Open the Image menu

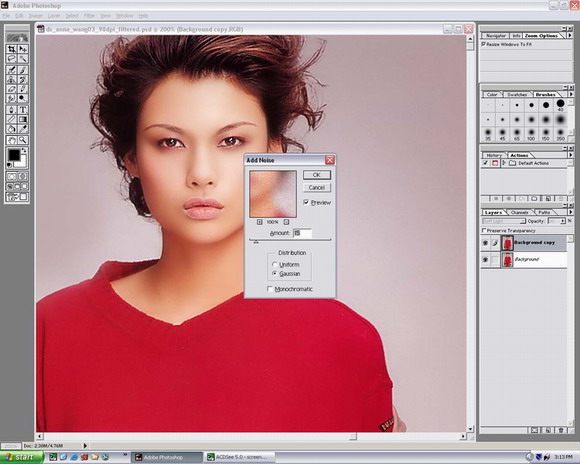click(36, 16)
